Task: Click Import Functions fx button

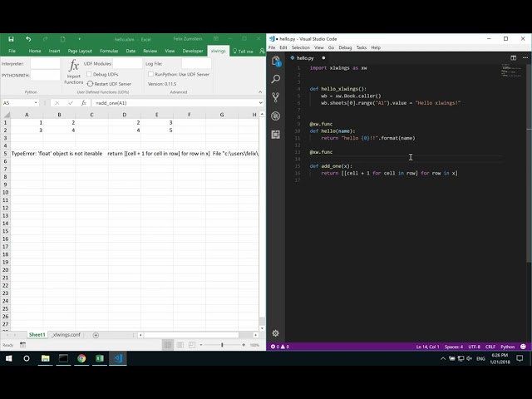Action: point(74,72)
